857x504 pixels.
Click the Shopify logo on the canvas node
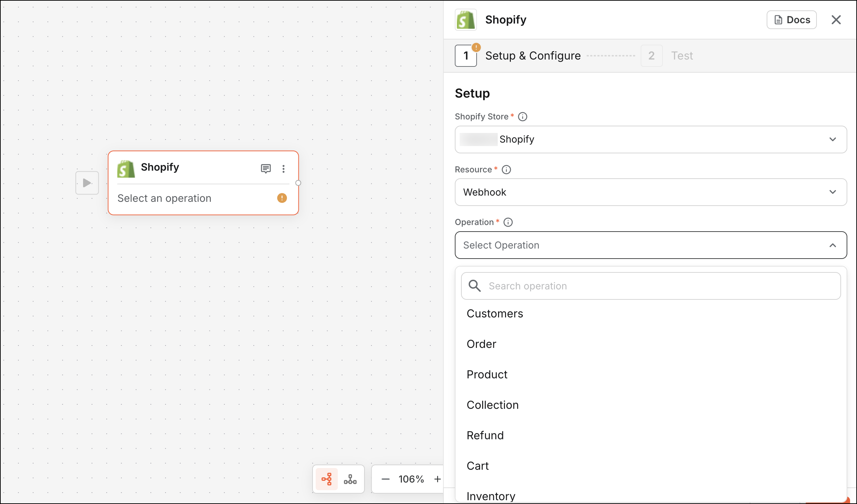[126, 169]
